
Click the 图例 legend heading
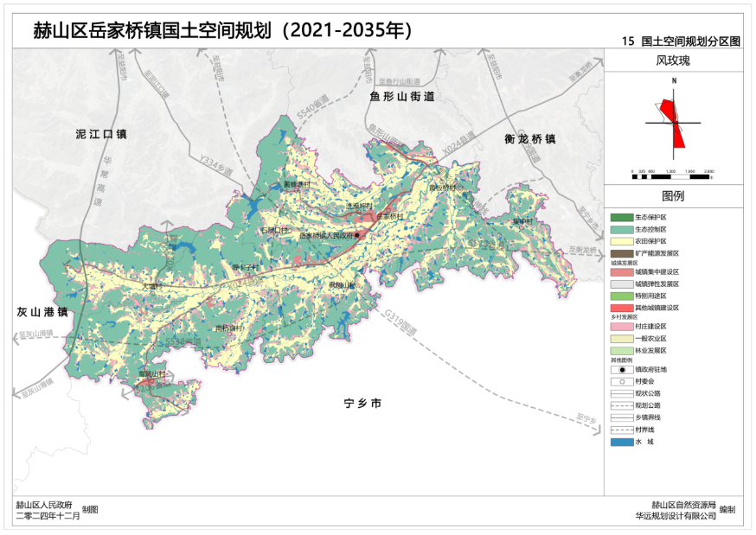point(673,196)
